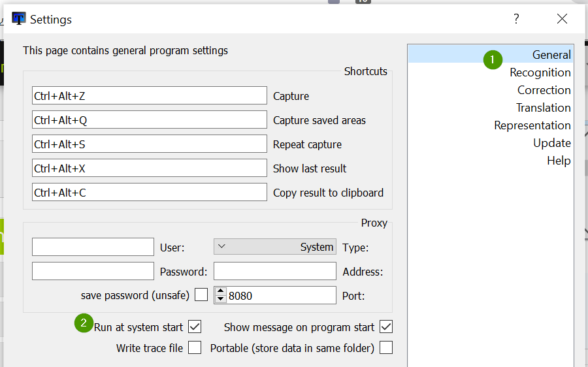Click the Copy result to clipboard shortcut field
The image size is (588, 367).
click(149, 193)
